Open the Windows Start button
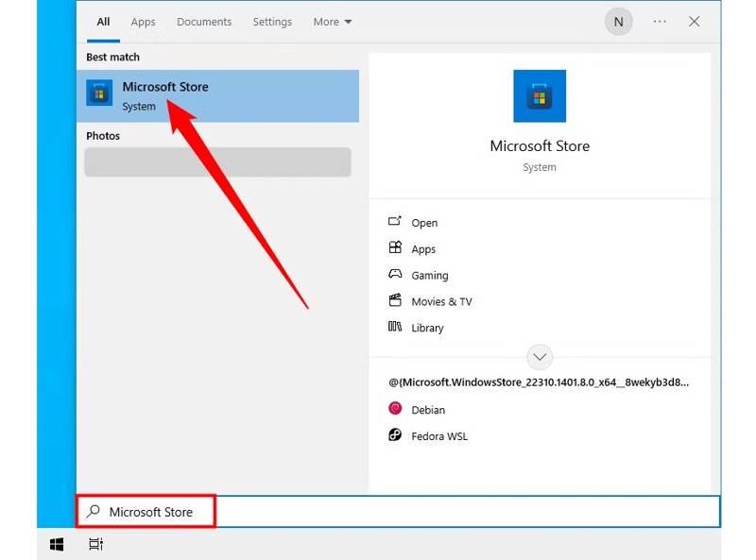Screen dimensions: 756x560 57,544
